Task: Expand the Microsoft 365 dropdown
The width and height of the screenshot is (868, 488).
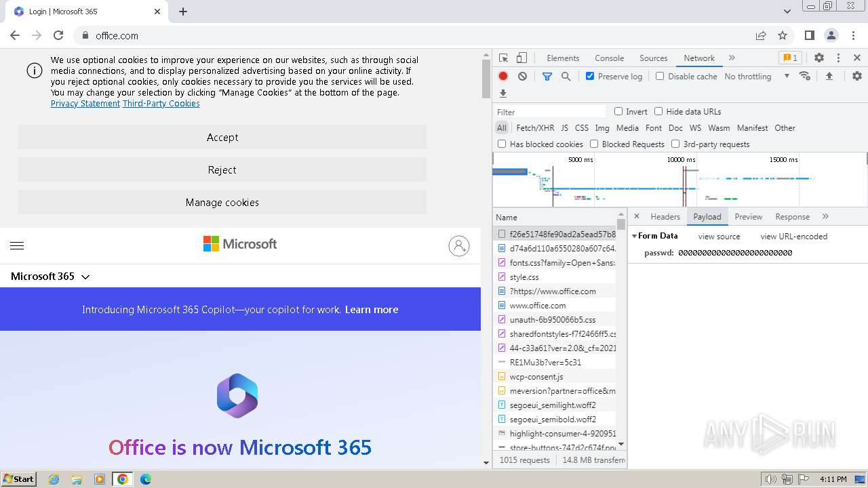Action: point(50,277)
